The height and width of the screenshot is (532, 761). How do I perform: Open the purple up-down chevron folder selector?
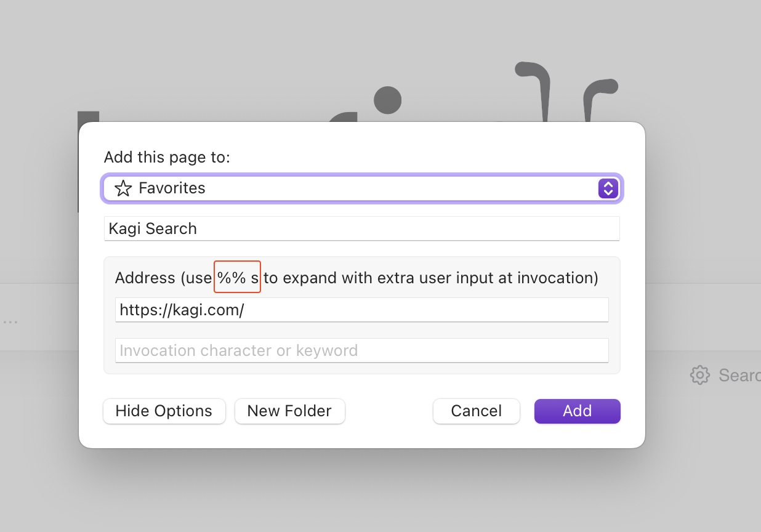(608, 188)
